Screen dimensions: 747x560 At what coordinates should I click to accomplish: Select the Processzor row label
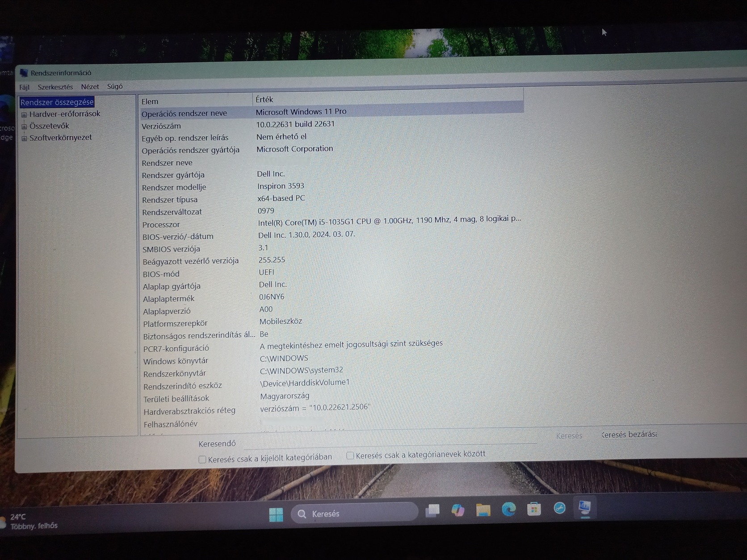click(161, 225)
